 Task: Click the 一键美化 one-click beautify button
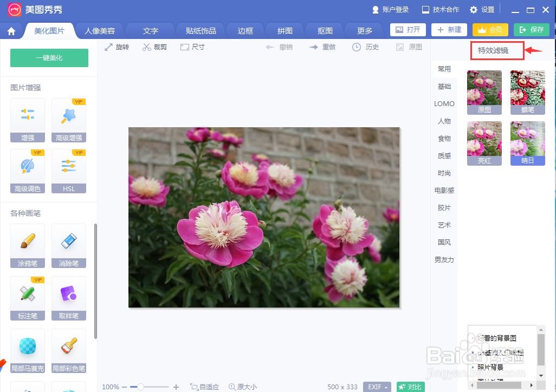pos(49,57)
